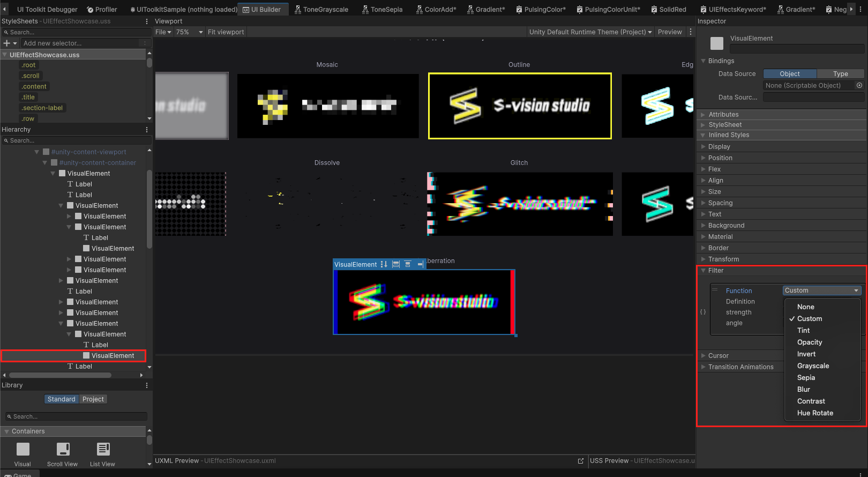Expand the Background section
Viewport: 868px width, 477px height.
click(704, 226)
